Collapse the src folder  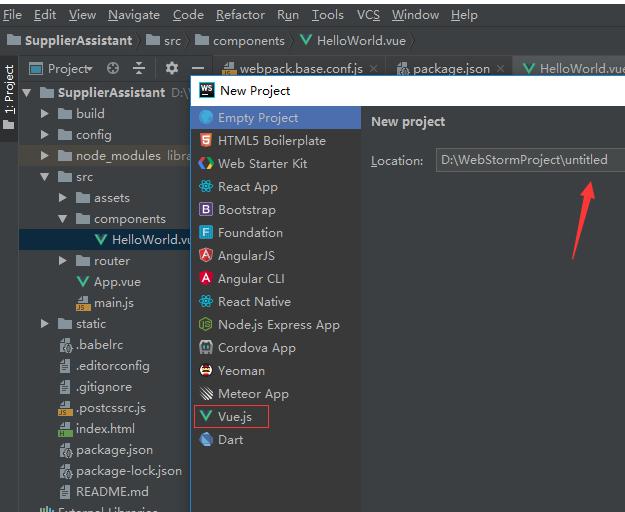point(45,177)
